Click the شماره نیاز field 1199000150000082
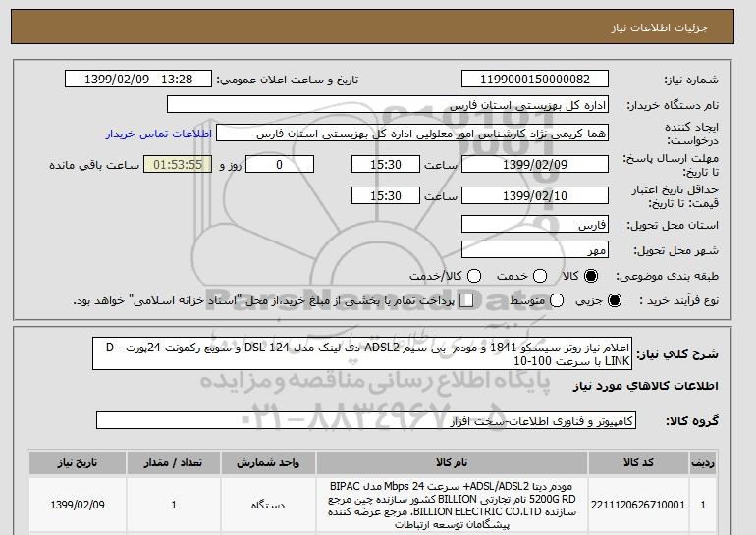 coord(535,80)
